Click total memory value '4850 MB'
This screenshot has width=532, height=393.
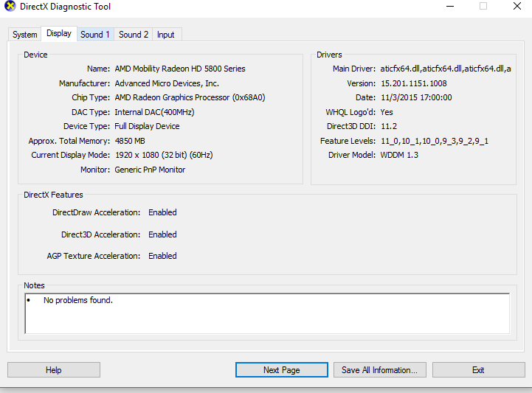coord(130,141)
